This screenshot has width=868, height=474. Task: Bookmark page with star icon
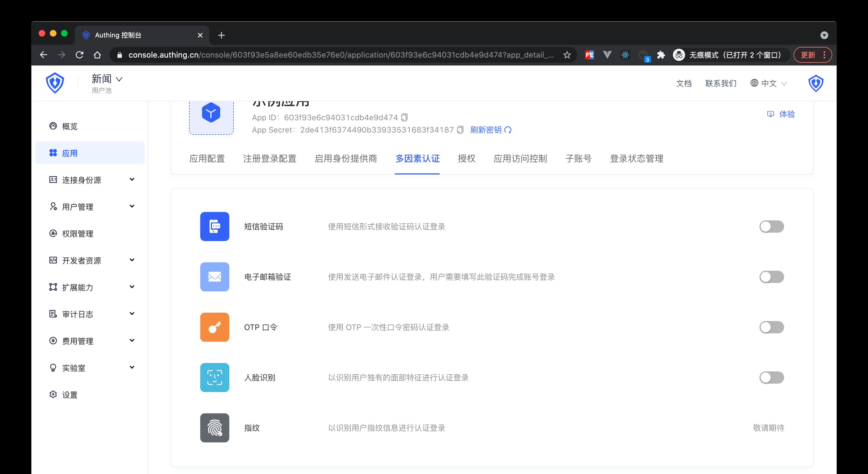click(x=567, y=55)
